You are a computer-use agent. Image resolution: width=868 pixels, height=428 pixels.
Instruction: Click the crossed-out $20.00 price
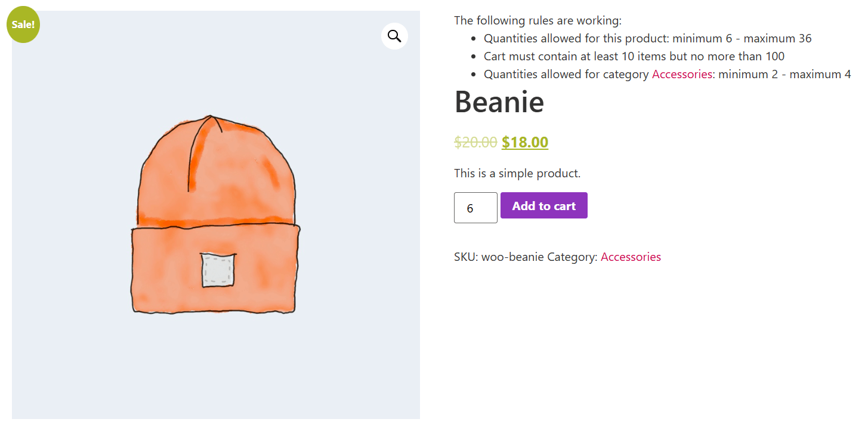[475, 142]
